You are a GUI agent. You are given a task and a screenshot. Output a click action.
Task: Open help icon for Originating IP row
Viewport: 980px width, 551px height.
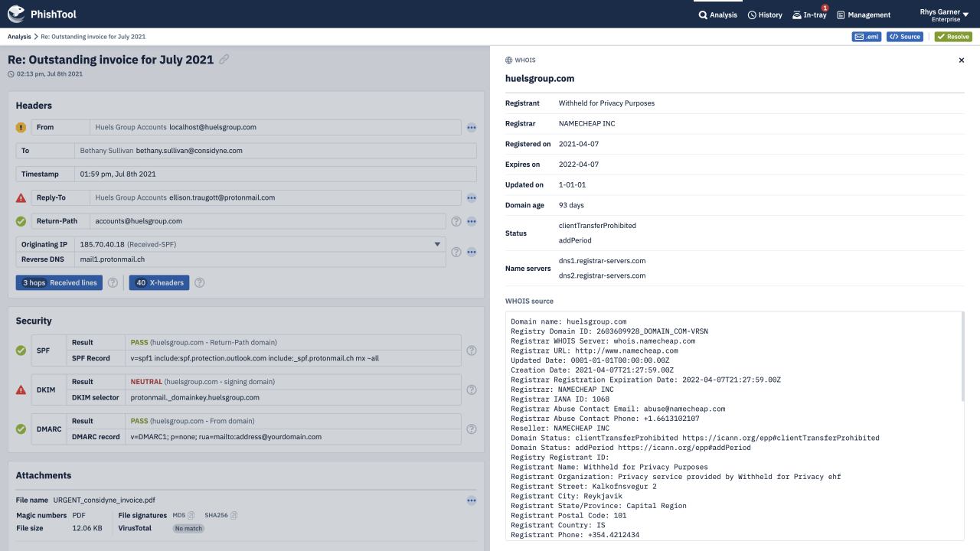[456, 252]
